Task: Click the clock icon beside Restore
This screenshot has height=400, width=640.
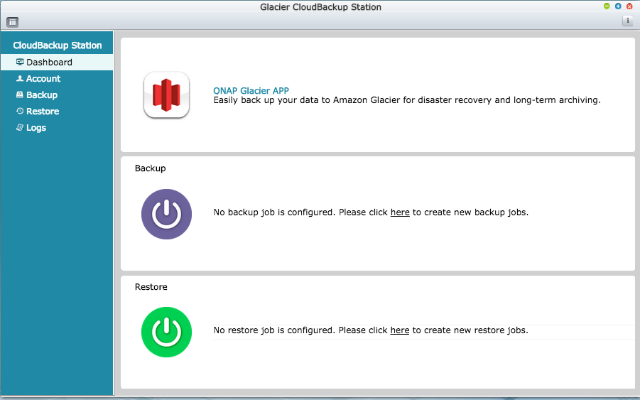Action: (x=20, y=111)
